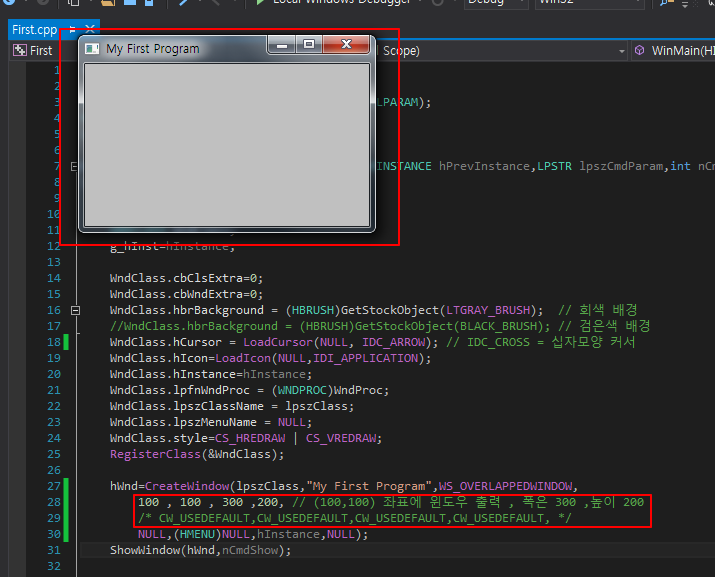Viewport: 715px width, 577px height.
Task: Click the WinMain purple cube icon
Action: (x=640, y=50)
